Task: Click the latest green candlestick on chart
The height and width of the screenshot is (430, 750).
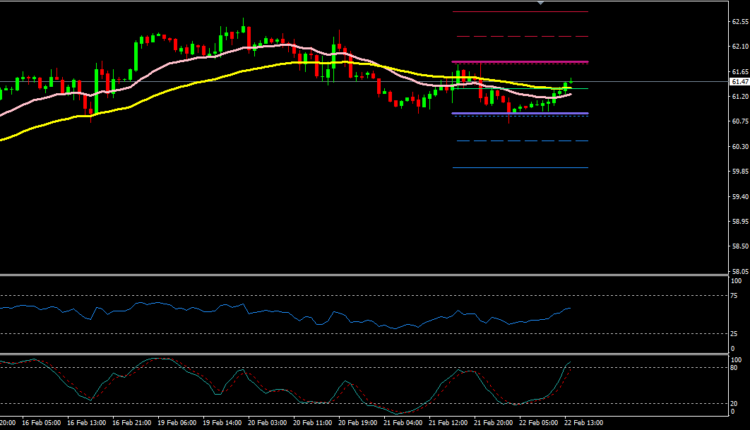Action: [x=567, y=86]
